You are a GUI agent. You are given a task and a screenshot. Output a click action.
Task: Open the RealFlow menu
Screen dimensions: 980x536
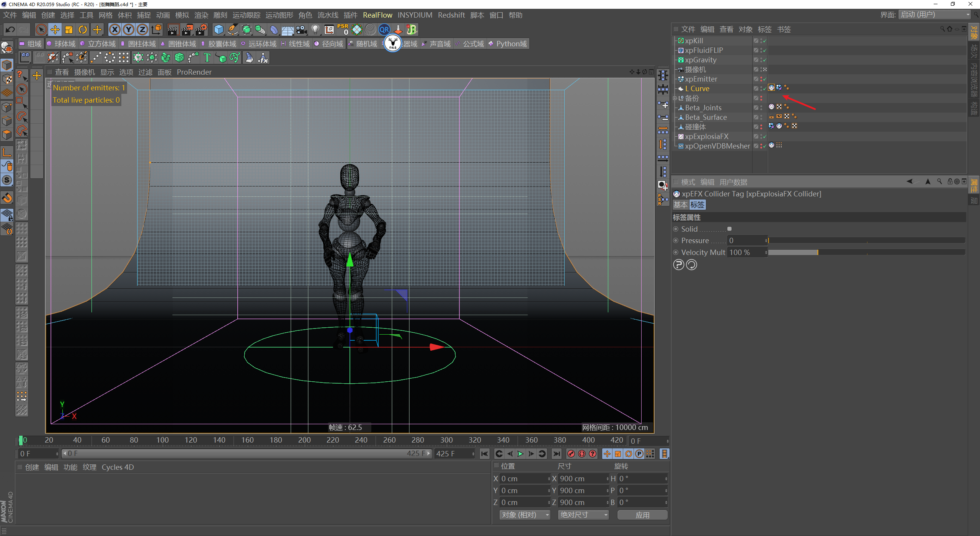click(377, 15)
